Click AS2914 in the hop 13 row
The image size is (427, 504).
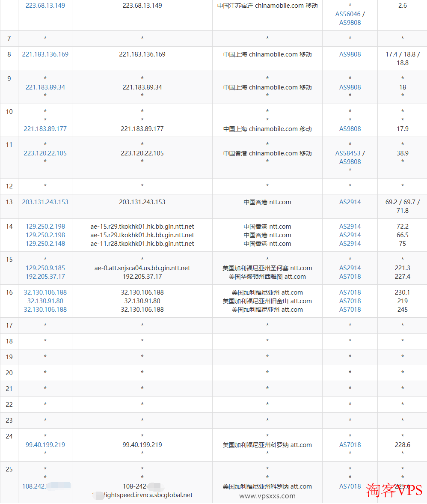coord(350,202)
